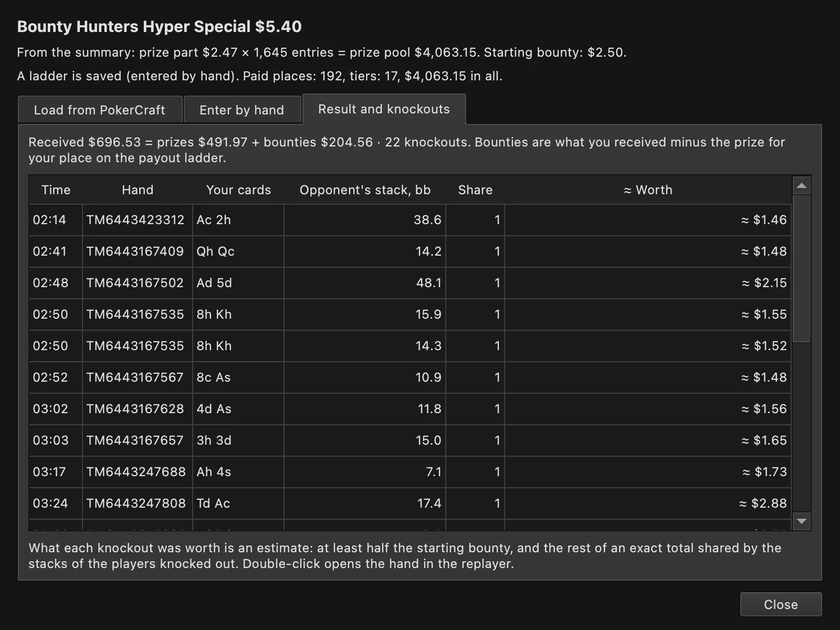Click the 8c As cards cell
Viewport: 840px width, 630px height.
[238, 377]
